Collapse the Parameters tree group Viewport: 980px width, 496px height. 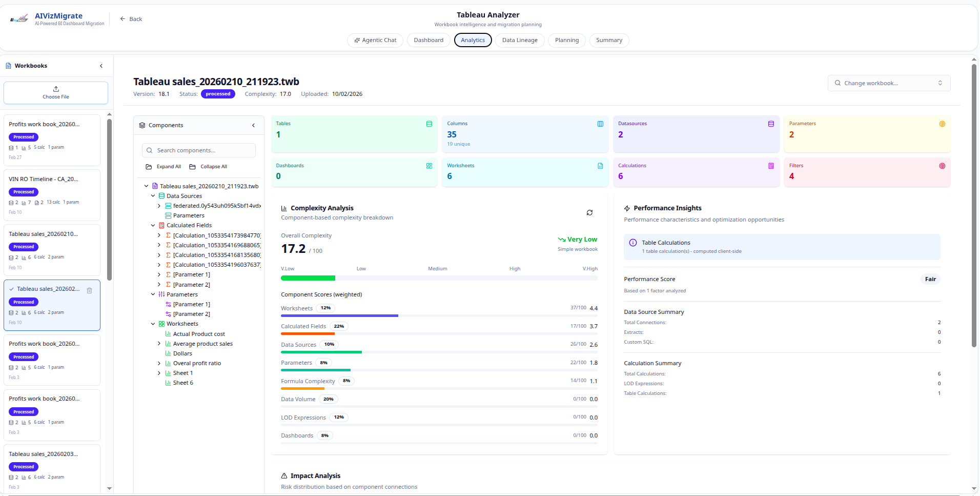(153, 294)
